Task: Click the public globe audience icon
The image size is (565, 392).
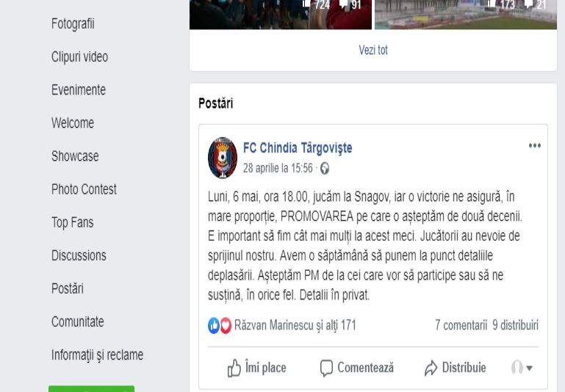Action: click(325, 168)
